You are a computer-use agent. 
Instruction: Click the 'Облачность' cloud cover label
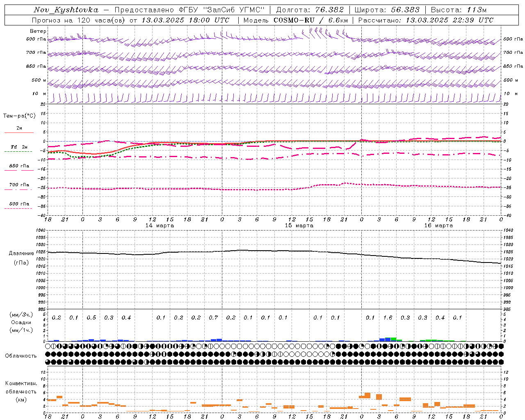click(21, 356)
